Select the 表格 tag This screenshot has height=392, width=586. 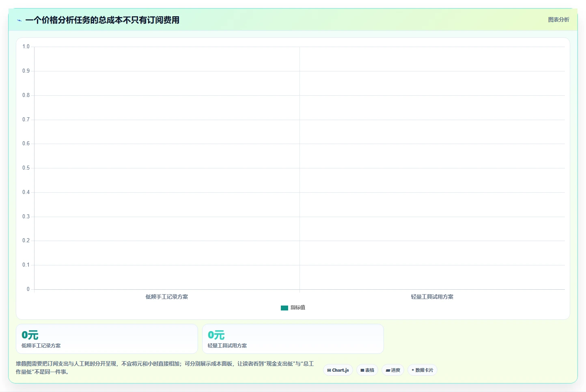click(x=367, y=370)
